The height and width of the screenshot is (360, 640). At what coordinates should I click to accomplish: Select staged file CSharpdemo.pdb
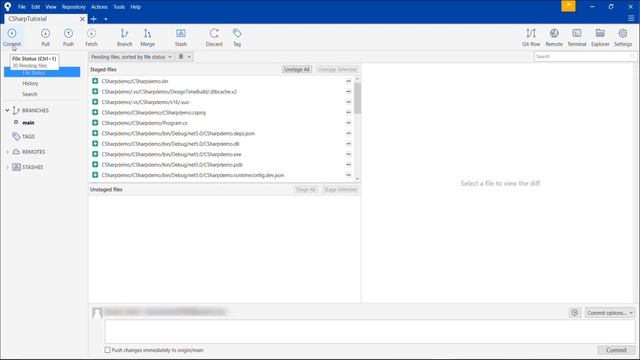172,164
